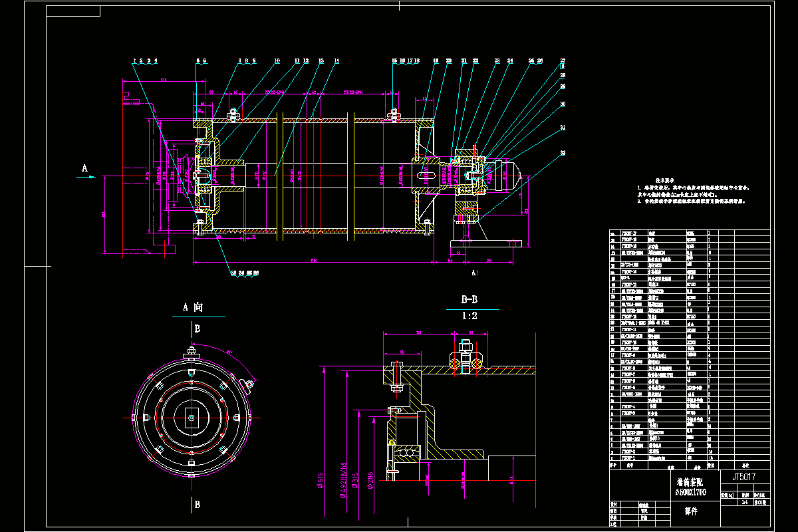Click the Ø500X1700 size text in title block
The width and height of the screenshot is (798, 532).
[690, 492]
